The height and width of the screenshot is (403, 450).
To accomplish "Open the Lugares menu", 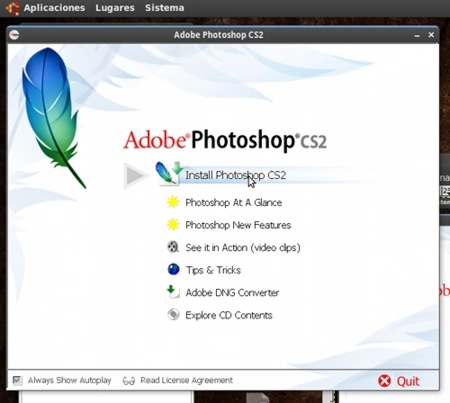I will (x=115, y=8).
